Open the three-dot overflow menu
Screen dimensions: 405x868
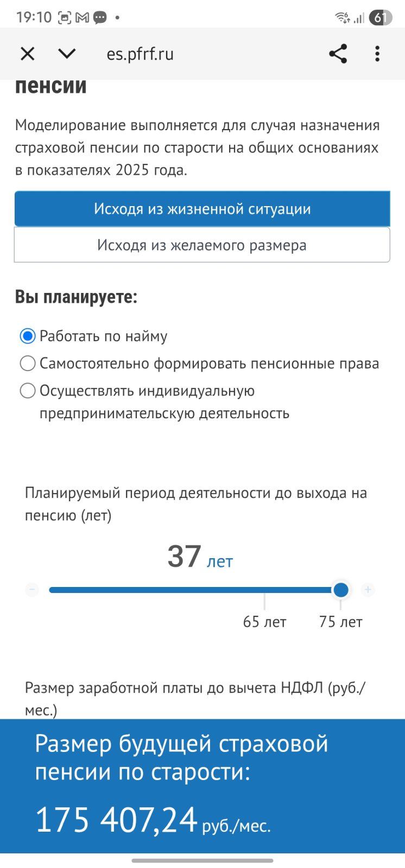377,54
